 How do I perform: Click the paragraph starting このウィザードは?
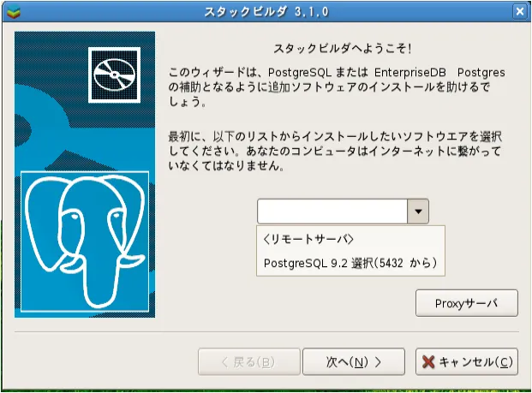click(x=337, y=86)
